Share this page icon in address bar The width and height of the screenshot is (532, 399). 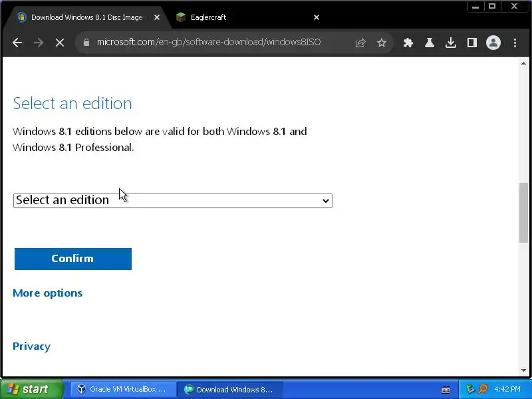pos(360,43)
